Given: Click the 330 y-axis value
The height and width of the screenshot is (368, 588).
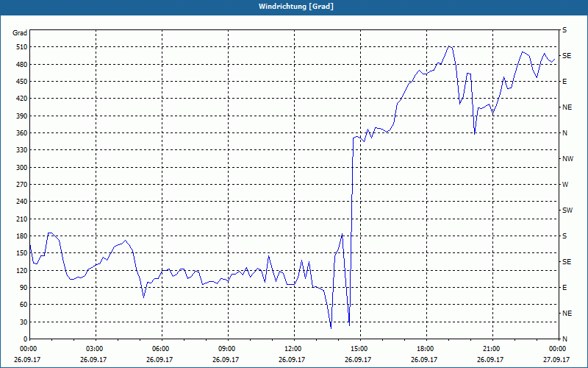Looking at the screenshot, I should tap(22, 150).
